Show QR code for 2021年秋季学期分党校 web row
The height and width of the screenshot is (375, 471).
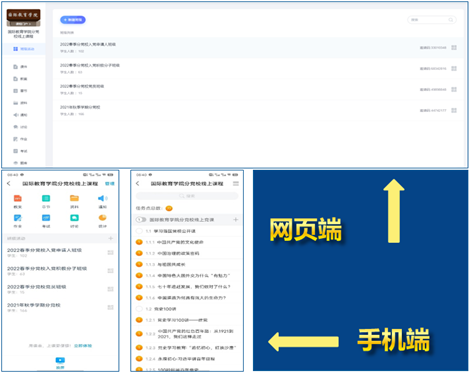[x=454, y=110]
